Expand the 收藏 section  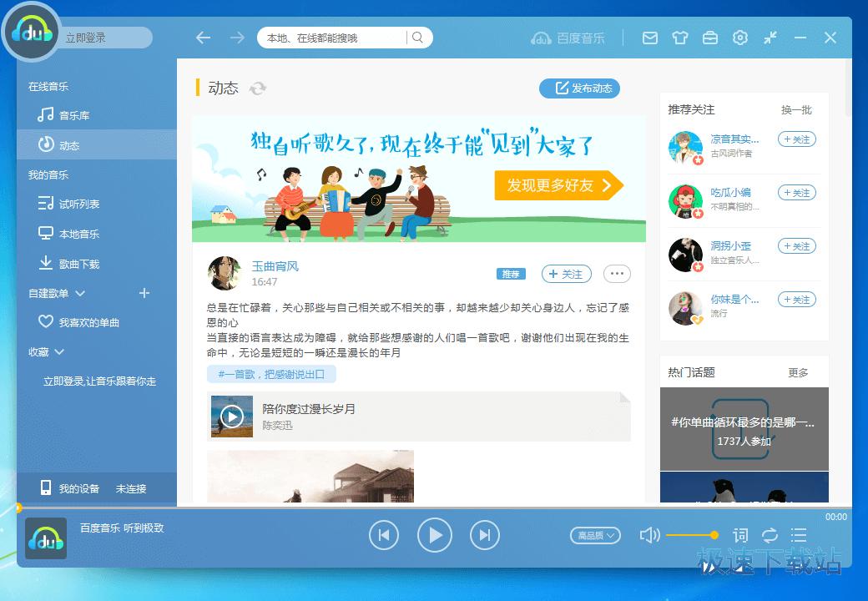pyautogui.click(x=58, y=352)
